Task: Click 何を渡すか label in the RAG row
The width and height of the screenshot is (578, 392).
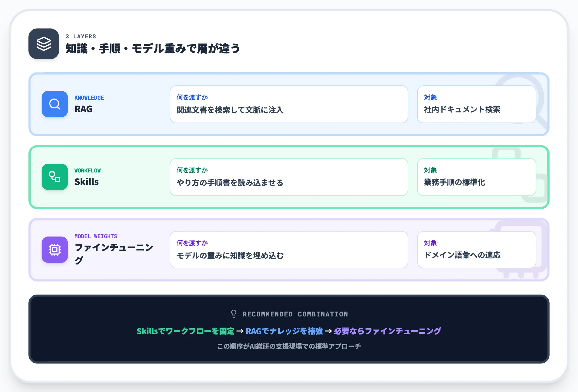Action: click(x=192, y=97)
